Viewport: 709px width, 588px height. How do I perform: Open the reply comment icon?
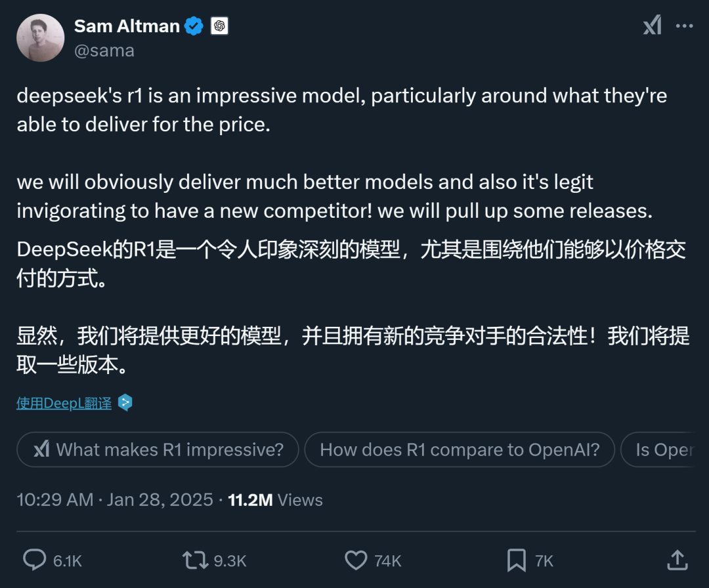click(x=34, y=560)
